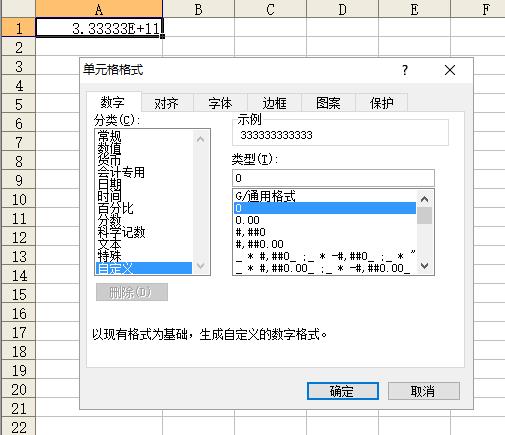Select row 2 header
Viewport: 505px width, 435px height.
coord(19,47)
